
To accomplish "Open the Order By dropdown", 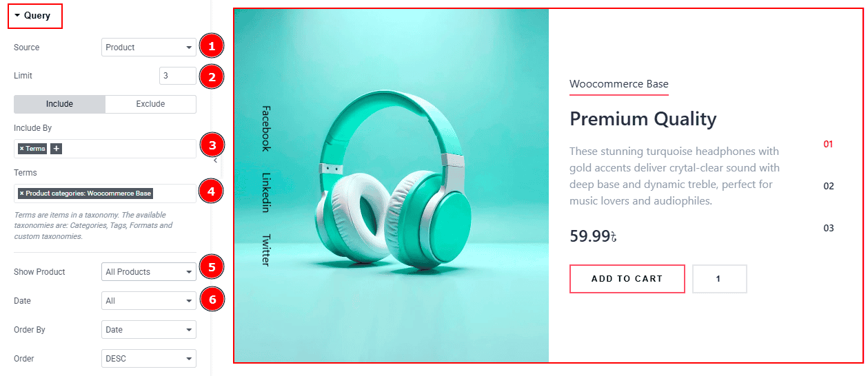I will (x=149, y=330).
